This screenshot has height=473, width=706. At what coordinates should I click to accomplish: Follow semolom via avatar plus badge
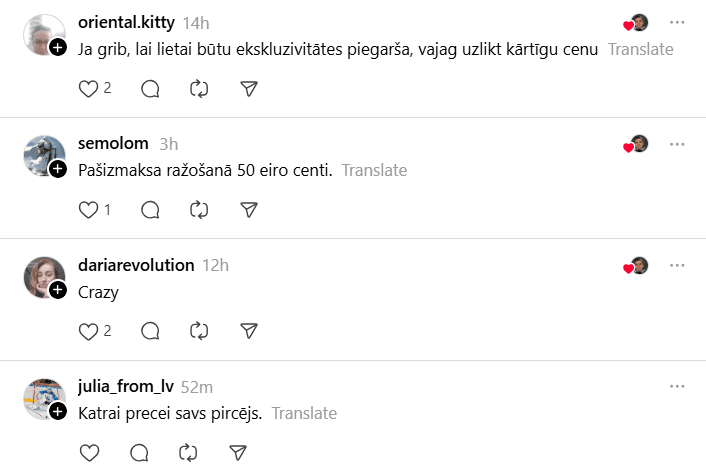58,169
